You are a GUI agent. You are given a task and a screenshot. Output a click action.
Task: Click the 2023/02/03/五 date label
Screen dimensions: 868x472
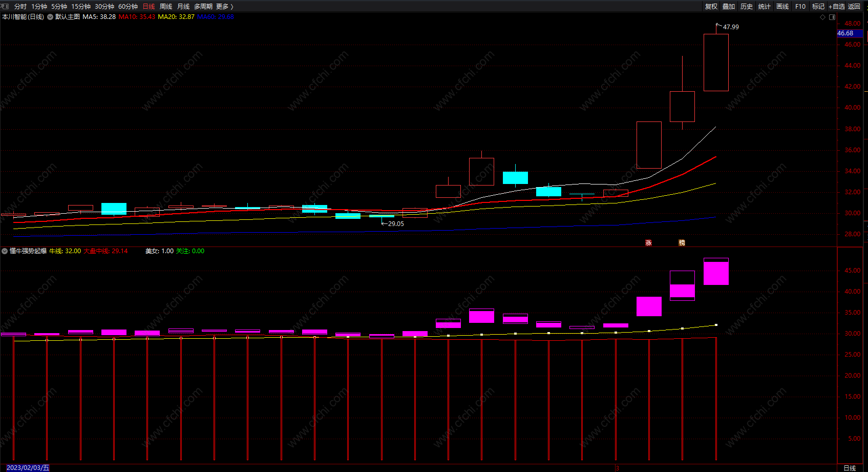click(28, 468)
